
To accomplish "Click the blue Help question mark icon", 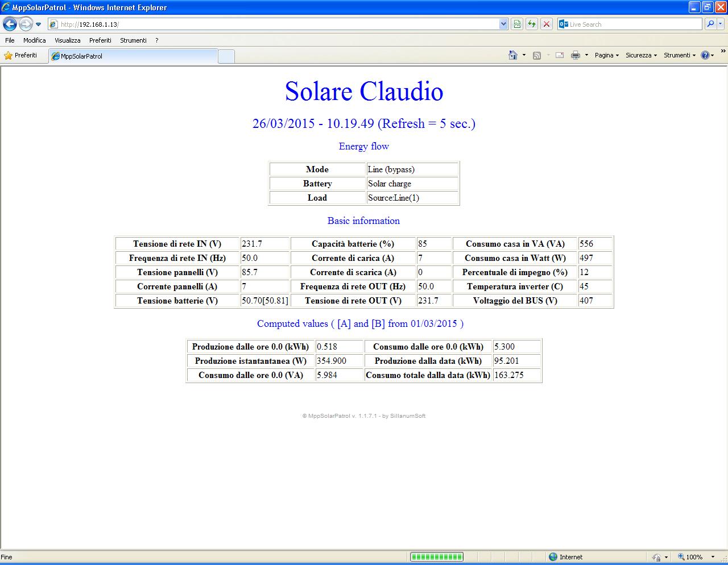I will point(705,55).
